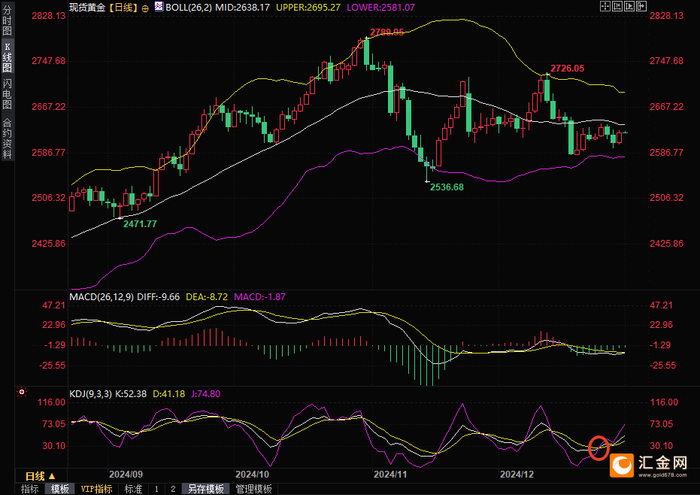Switch to the 指标 tab
Screen dimensions: 700x495
(30, 489)
